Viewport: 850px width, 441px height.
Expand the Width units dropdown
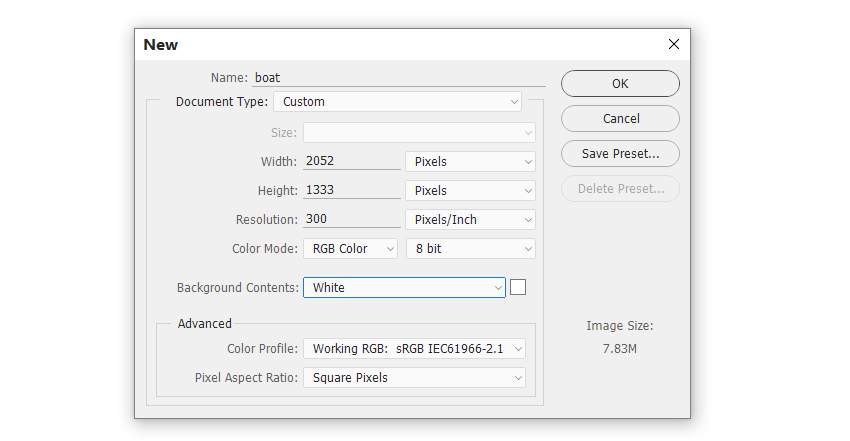point(470,161)
